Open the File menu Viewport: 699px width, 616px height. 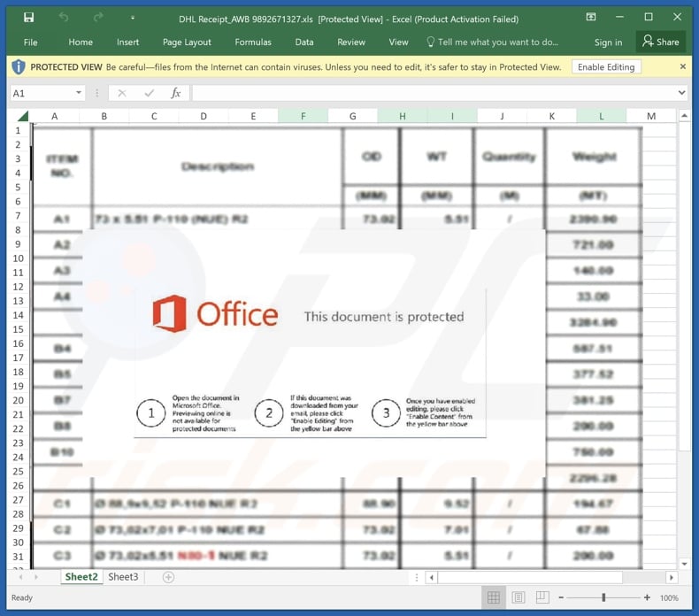pos(30,42)
